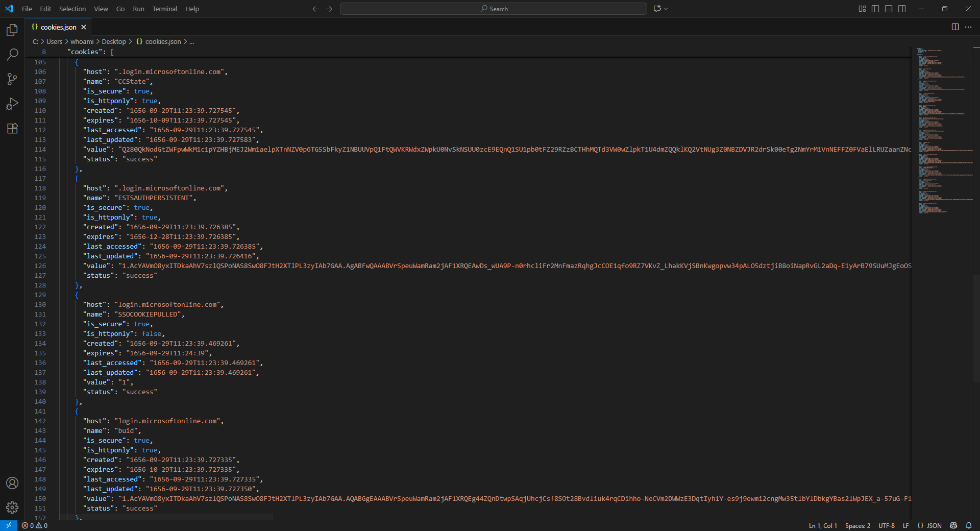980x531 pixels.
Task: Show problems via the errors and warnings indicator
Action: [x=35, y=525]
